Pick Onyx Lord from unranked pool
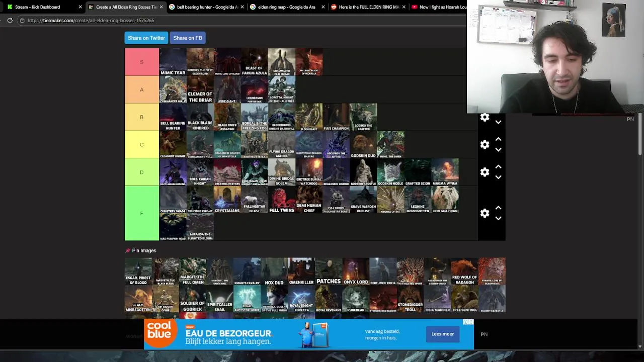This screenshot has width=644, height=362. (356, 271)
